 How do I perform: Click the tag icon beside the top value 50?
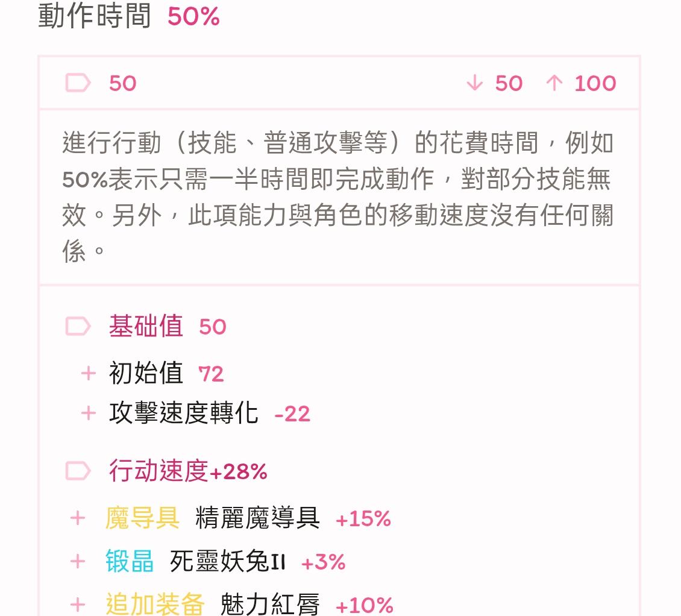(78, 83)
